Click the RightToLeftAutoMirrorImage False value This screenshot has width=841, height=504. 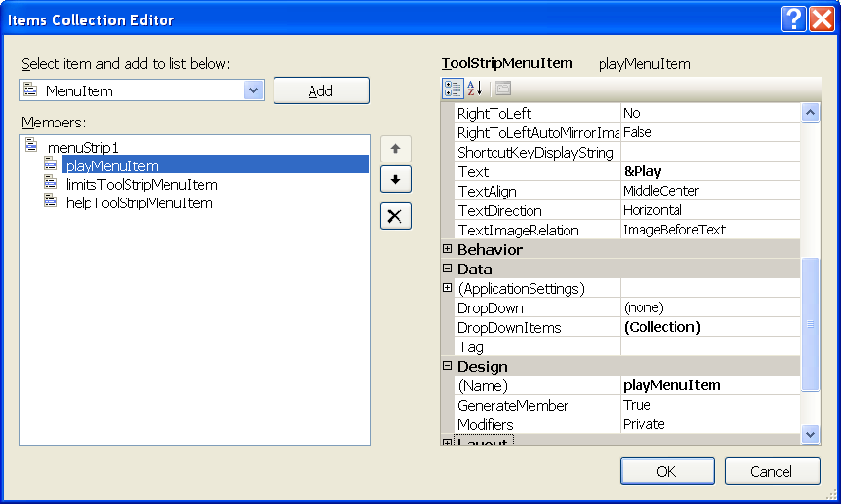711,132
